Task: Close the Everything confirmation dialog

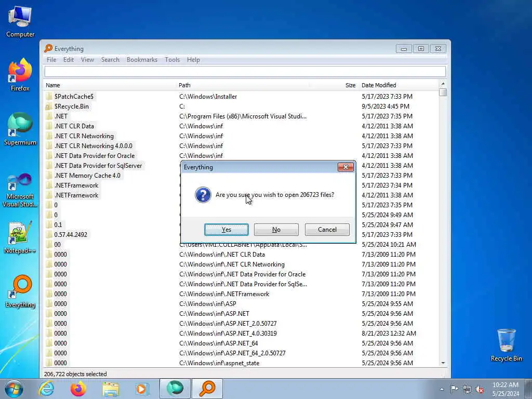Action: tap(345, 167)
